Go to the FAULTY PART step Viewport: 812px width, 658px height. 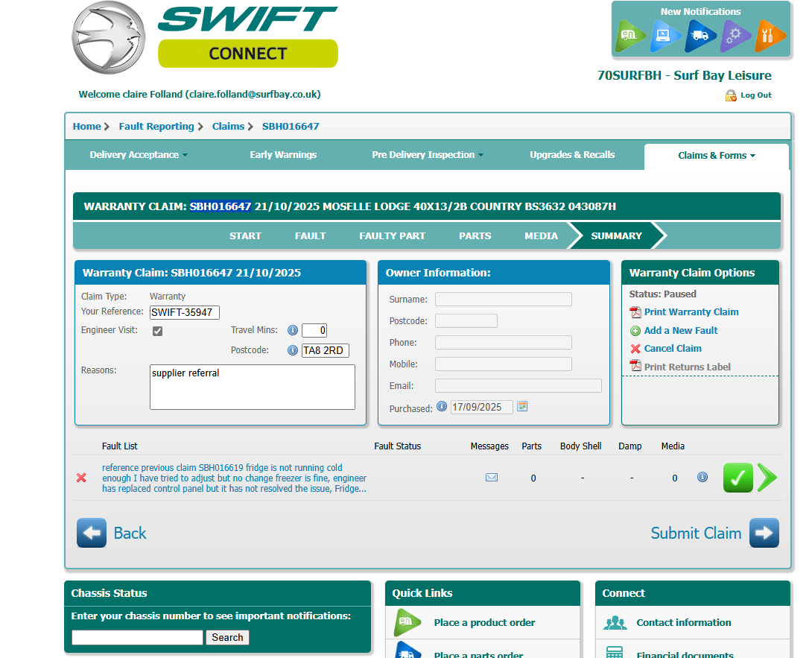coord(392,235)
